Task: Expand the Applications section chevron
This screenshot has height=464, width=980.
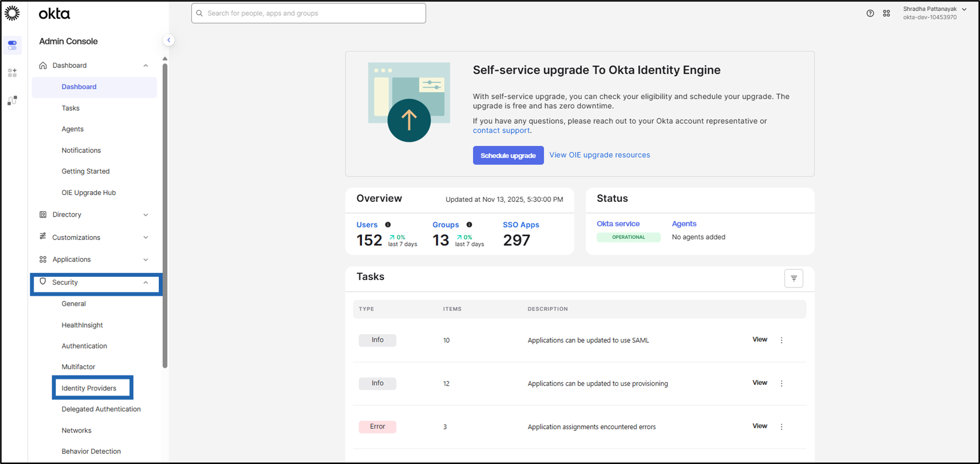Action: click(x=146, y=260)
